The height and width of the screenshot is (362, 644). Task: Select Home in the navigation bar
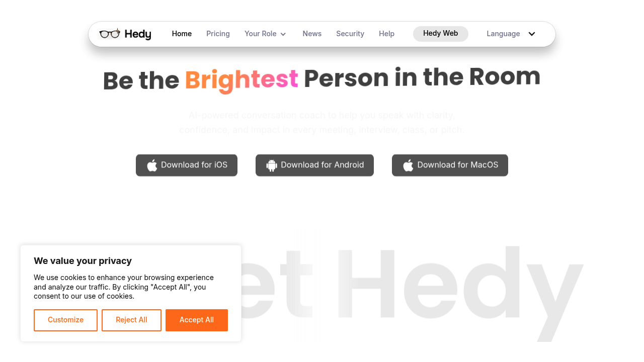(182, 34)
